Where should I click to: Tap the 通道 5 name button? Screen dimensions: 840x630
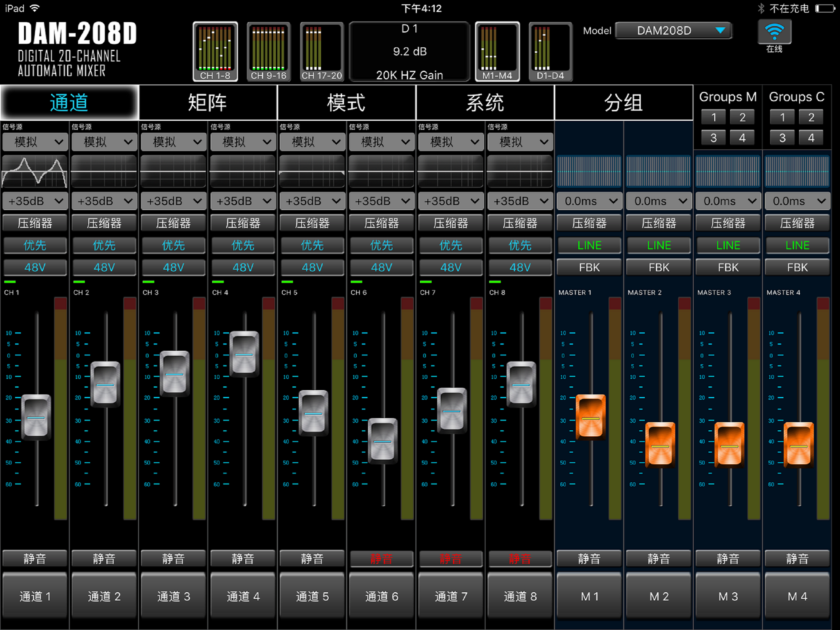point(312,596)
